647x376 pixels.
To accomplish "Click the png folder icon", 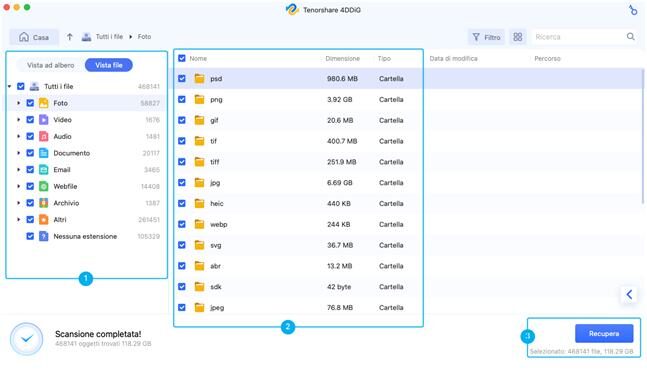I will [x=199, y=99].
